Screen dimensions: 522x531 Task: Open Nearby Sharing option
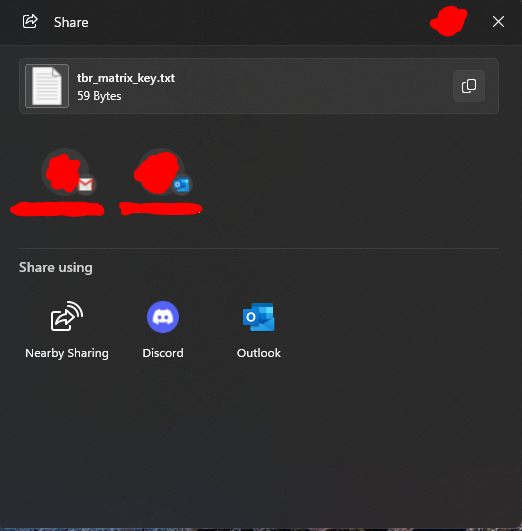[x=67, y=330]
